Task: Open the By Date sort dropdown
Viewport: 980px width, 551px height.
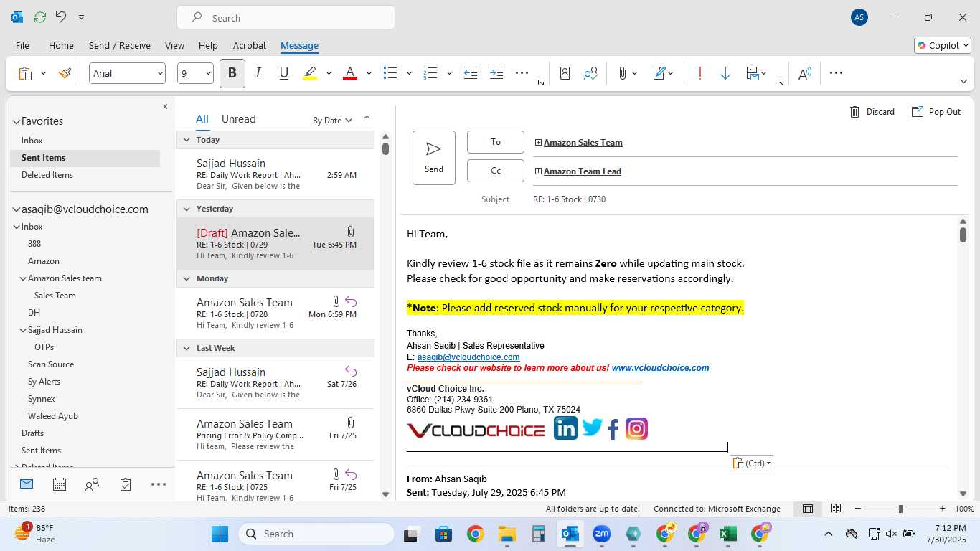Action: coord(332,121)
